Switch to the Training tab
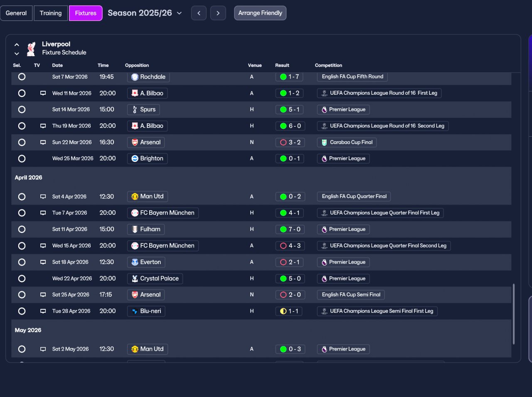The width and height of the screenshot is (532, 397). [x=51, y=13]
